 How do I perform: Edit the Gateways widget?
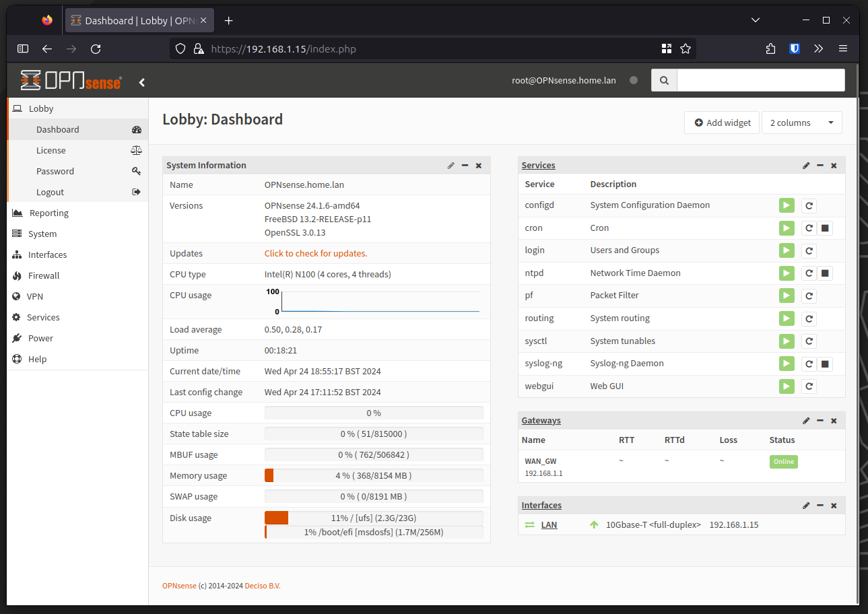[806, 421]
